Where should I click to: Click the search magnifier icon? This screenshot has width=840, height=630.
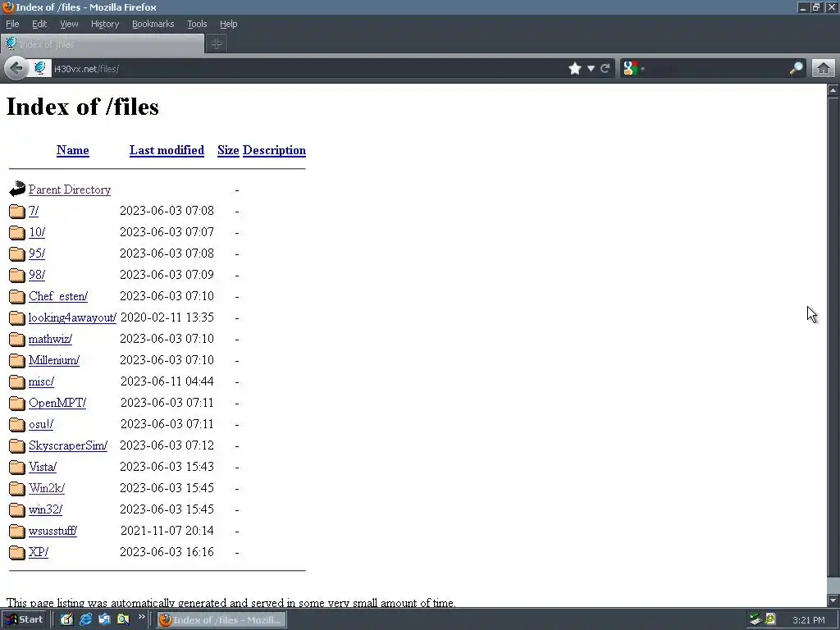tap(797, 69)
